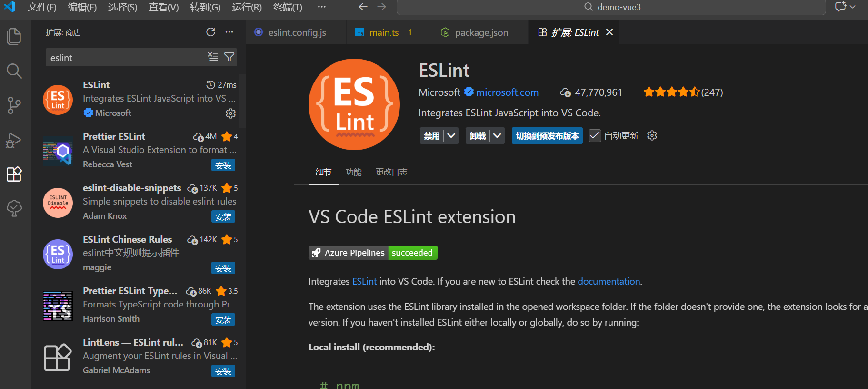Open gear settings beside auto update
Image resolution: width=868 pixels, height=389 pixels.
point(652,135)
